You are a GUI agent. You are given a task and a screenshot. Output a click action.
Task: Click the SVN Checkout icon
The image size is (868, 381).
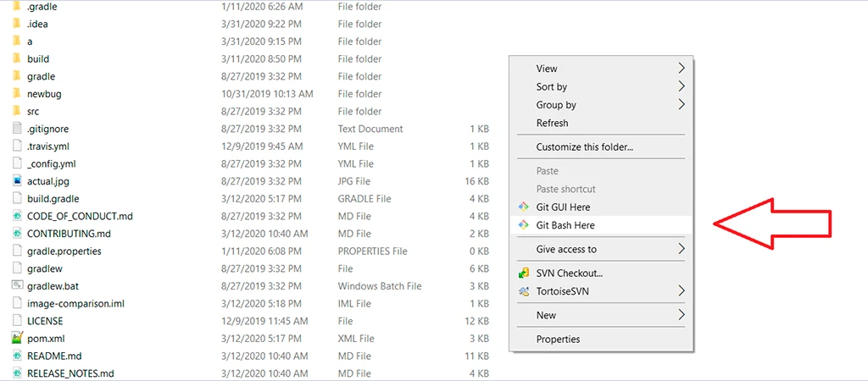click(522, 273)
